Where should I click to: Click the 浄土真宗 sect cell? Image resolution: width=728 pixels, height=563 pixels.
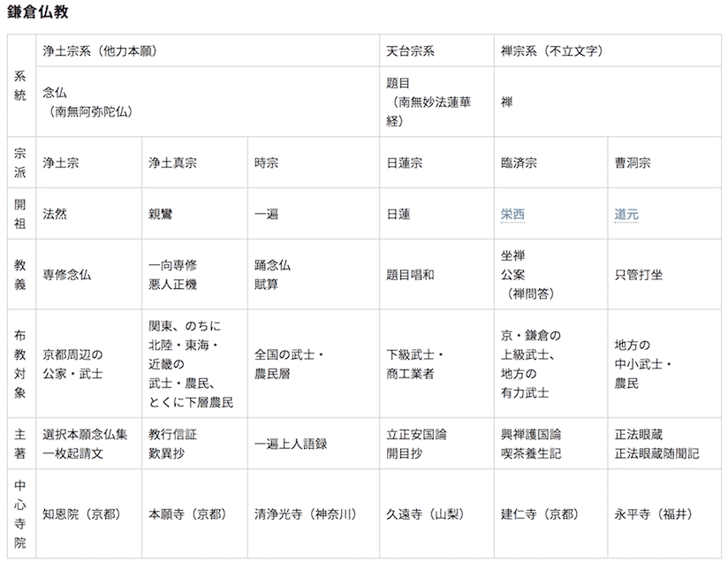(x=194, y=163)
